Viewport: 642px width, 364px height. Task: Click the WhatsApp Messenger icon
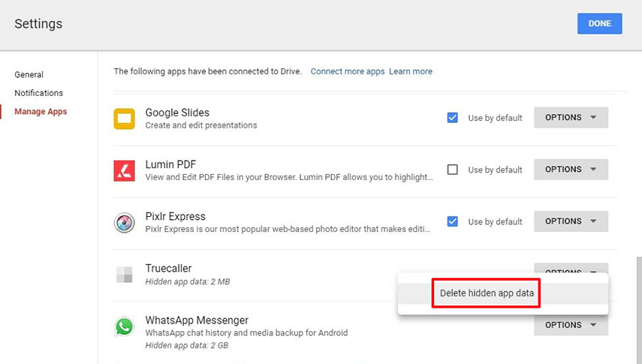(124, 326)
